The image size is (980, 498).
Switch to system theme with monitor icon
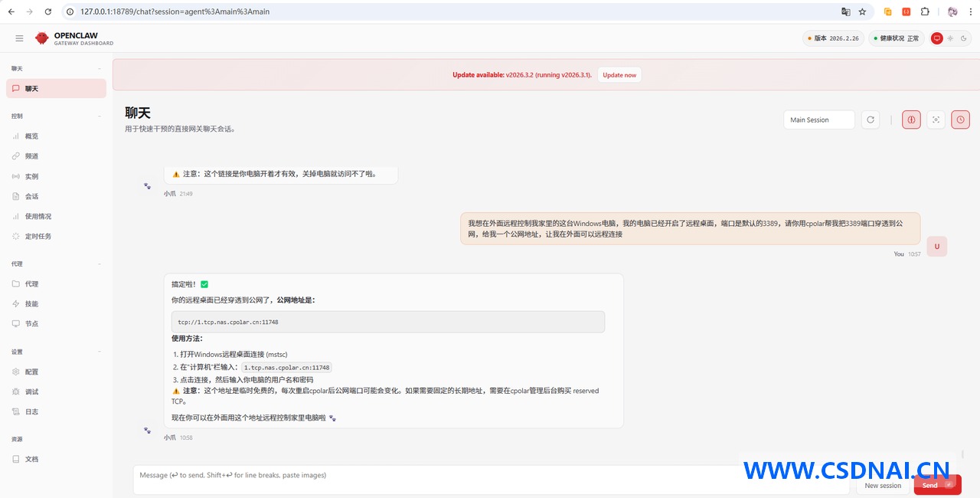pos(936,38)
